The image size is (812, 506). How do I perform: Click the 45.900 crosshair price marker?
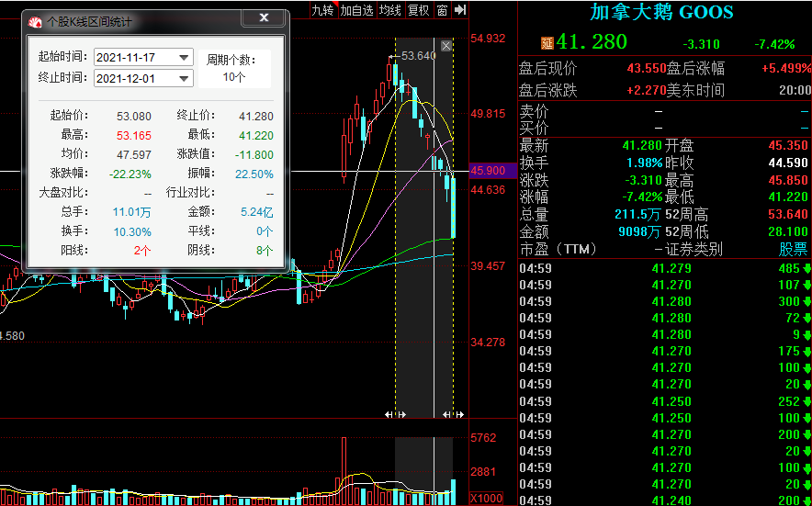[488, 171]
